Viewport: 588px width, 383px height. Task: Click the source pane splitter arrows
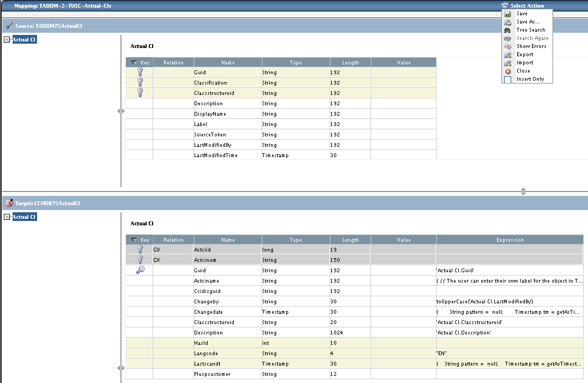[x=121, y=111]
